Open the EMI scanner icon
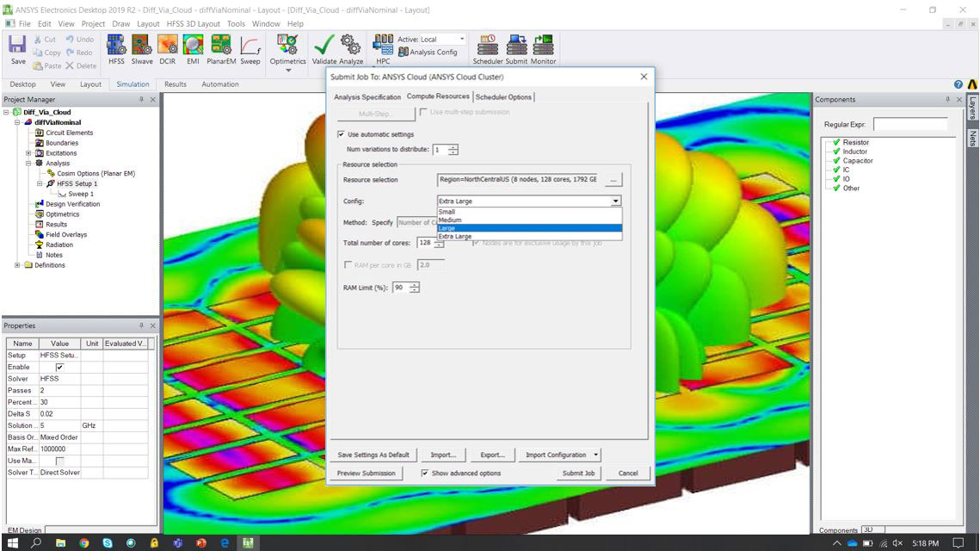Image resolution: width=980 pixels, height=551 pixels. [x=193, y=49]
